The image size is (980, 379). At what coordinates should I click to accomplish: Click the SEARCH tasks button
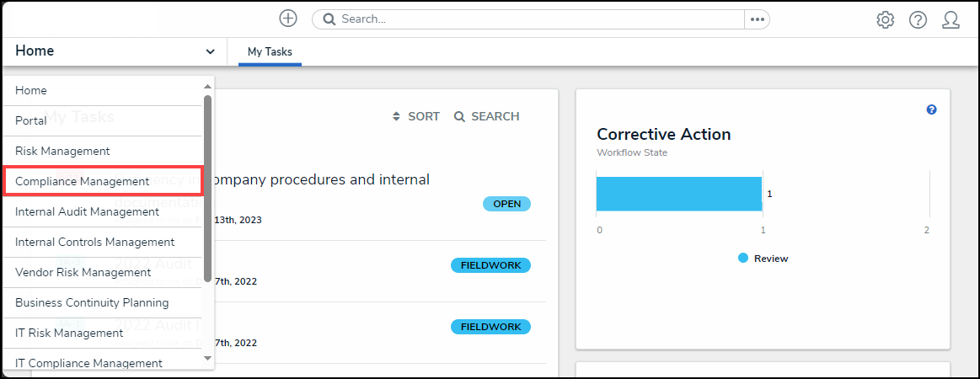(x=486, y=117)
